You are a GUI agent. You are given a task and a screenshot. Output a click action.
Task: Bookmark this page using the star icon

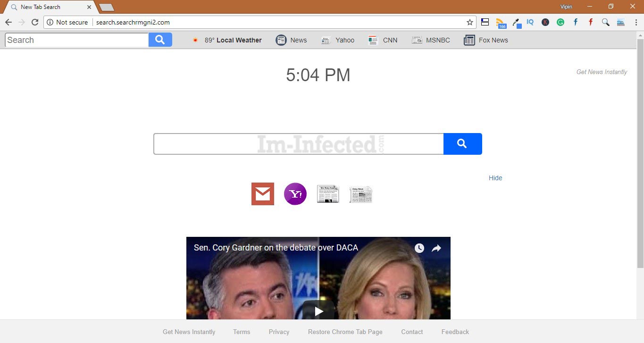tap(469, 22)
